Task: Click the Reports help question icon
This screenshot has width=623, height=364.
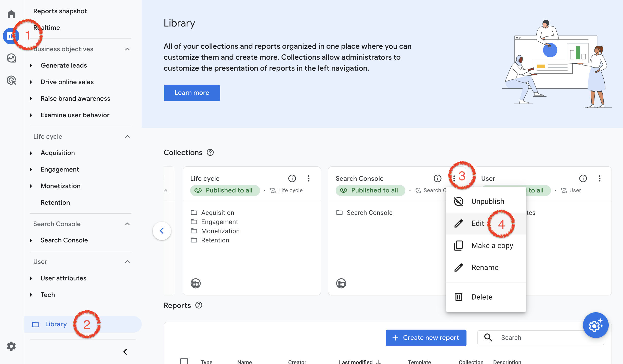Action: 199,305
